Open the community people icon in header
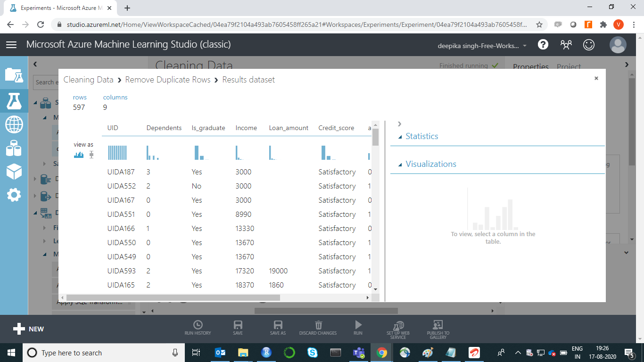Image resolution: width=644 pixels, height=362 pixels. (x=566, y=44)
